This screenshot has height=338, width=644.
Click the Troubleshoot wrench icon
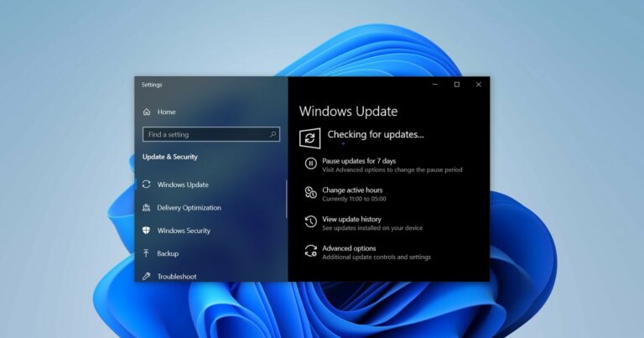point(146,277)
